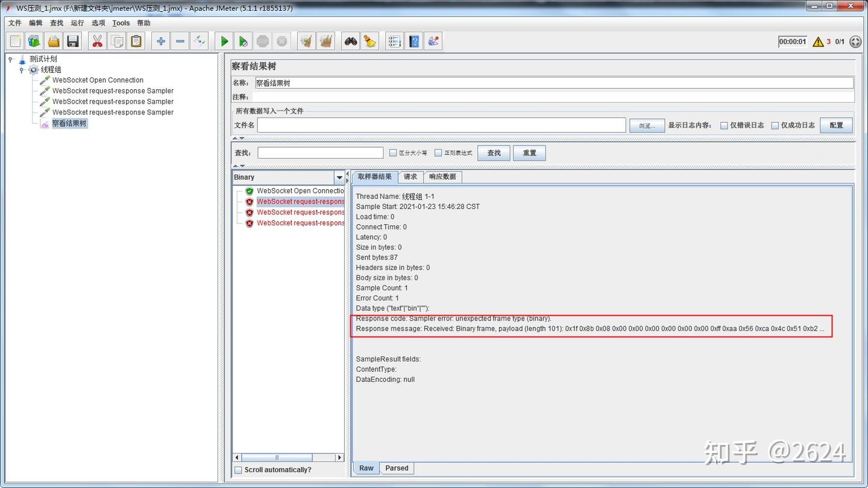The image size is (868, 488).
Task: Open the 运行 menu
Action: click(x=77, y=23)
